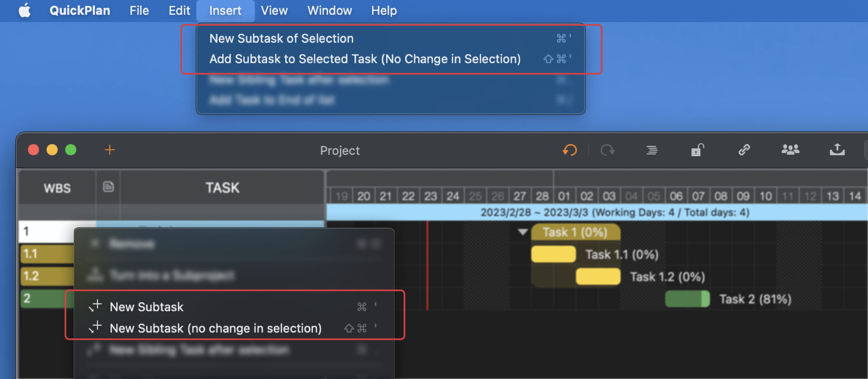Choose New Subtask of Selection
This screenshot has width=868, height=379.
(281, 39)
